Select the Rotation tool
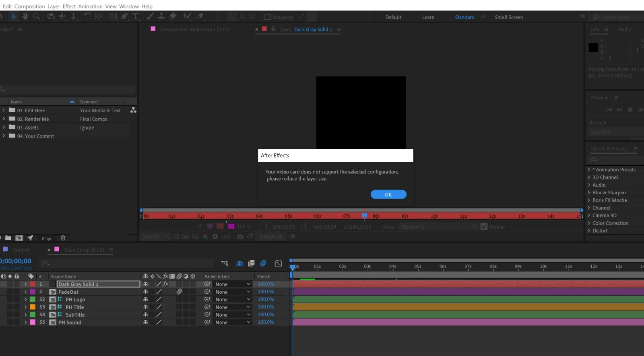The image size is (644, 356). click(x=87, y=16)
